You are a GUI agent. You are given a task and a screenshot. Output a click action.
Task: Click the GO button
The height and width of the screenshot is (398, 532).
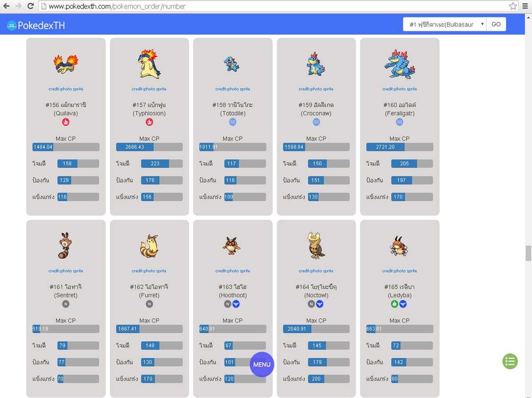pos(496,24)
